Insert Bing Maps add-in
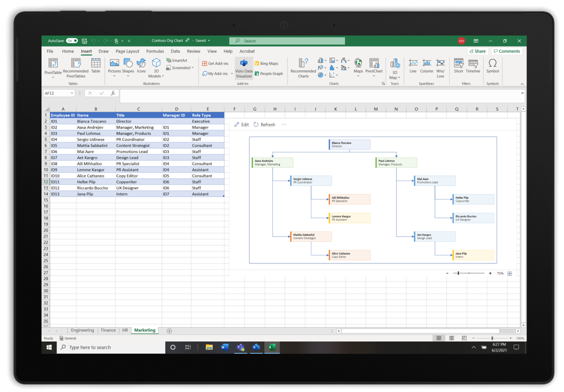The image size is (564, 392). point(267,63)
